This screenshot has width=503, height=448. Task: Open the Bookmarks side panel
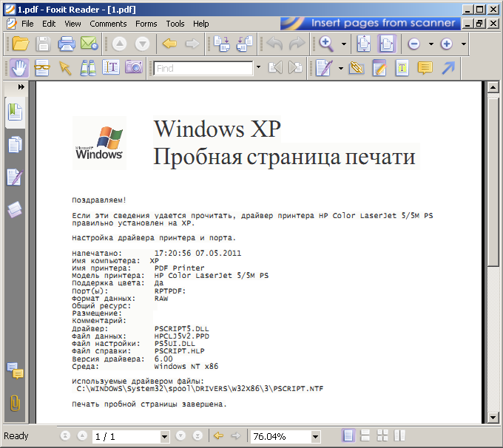tap(15, 112)
